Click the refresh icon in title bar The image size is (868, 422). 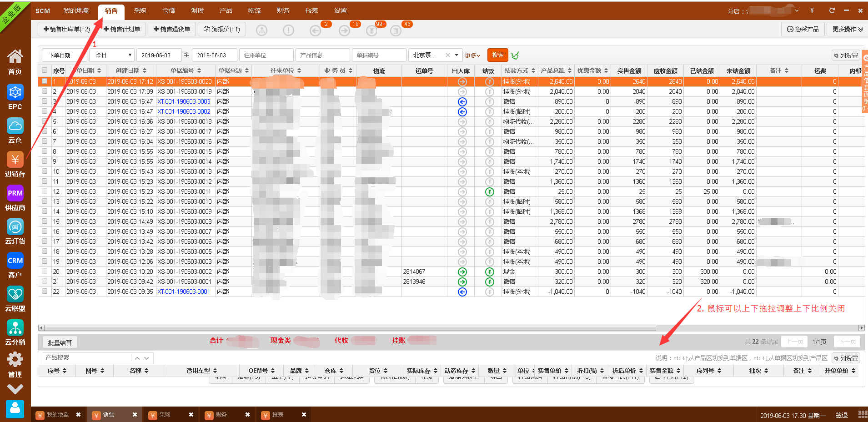(832, 10)
